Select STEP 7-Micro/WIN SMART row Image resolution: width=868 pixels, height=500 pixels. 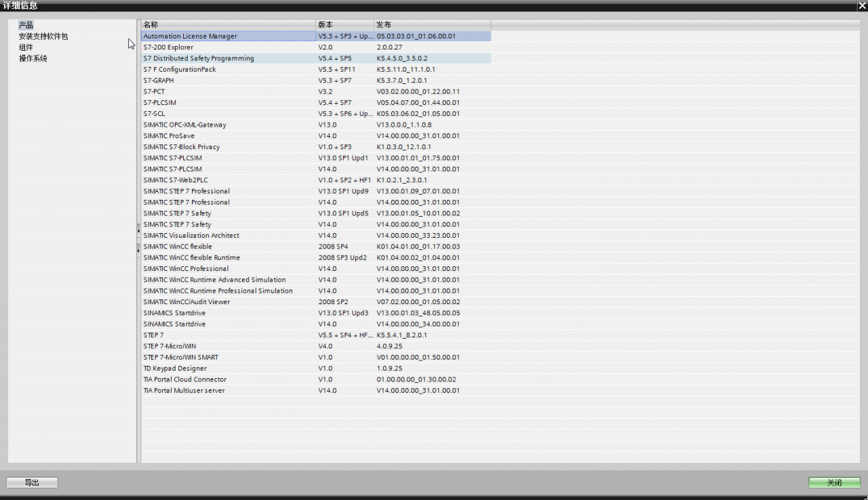(x=316, y=357)
